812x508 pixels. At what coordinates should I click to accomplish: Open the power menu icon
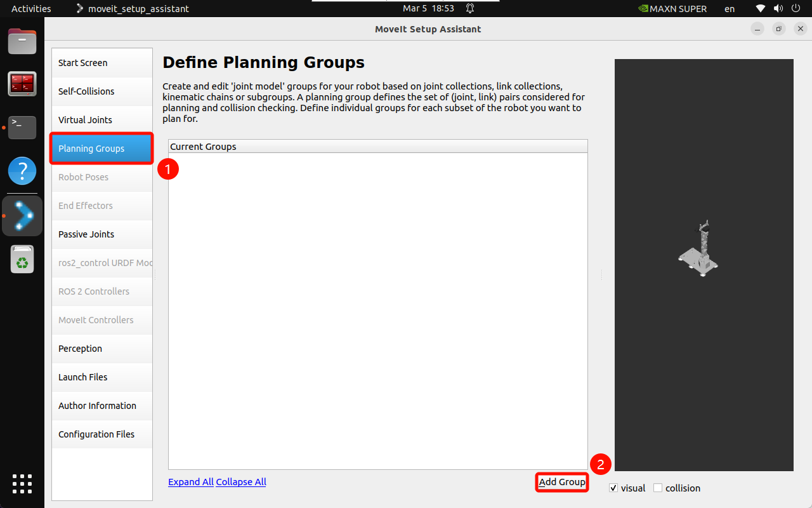click(796, 9)
